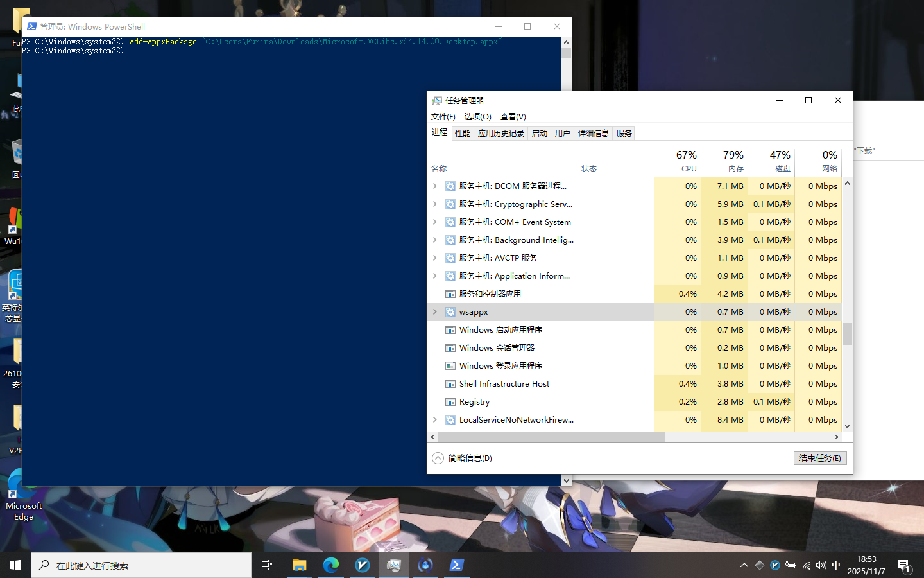This screenshot has width=924, height=578.
Task: Open the notification center icon
Action: pos(903,566)
